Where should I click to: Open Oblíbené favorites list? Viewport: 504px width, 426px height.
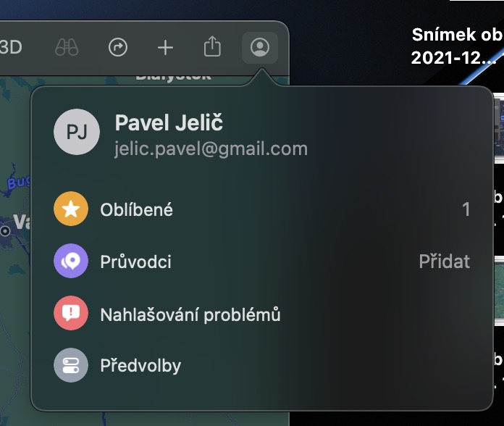261,209
